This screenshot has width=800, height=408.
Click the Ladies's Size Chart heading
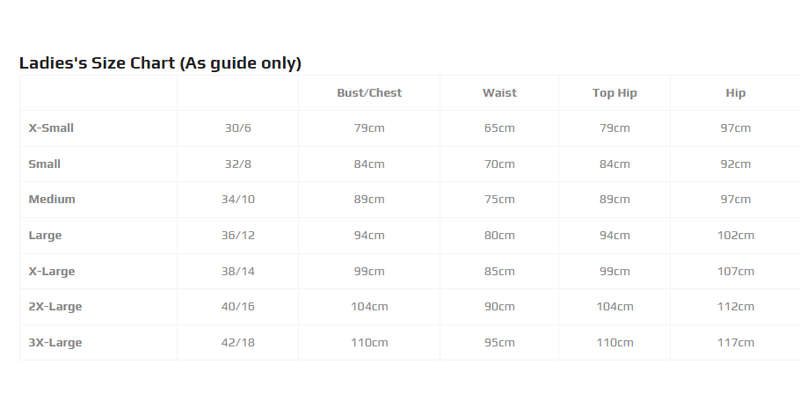(160, 63)
